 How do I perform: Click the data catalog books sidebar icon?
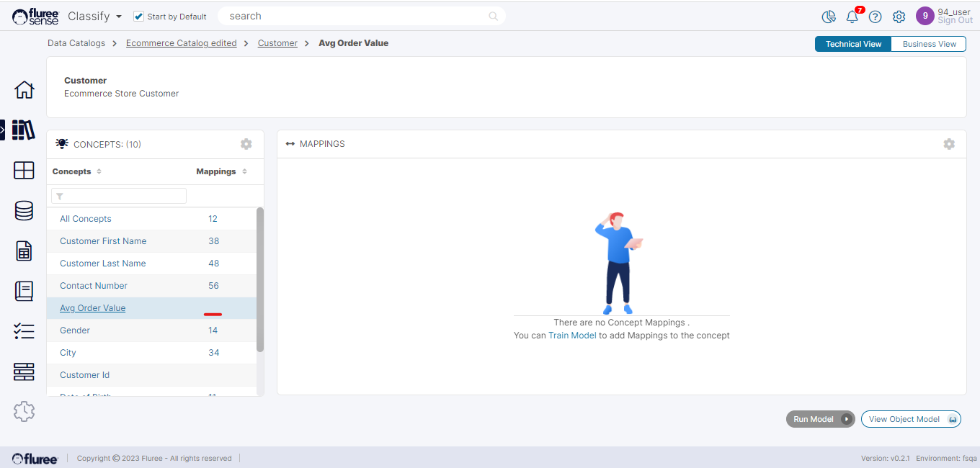point(24,130)
